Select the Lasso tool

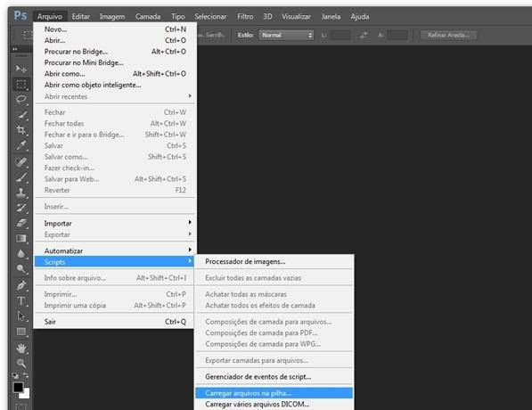point(21,99)
